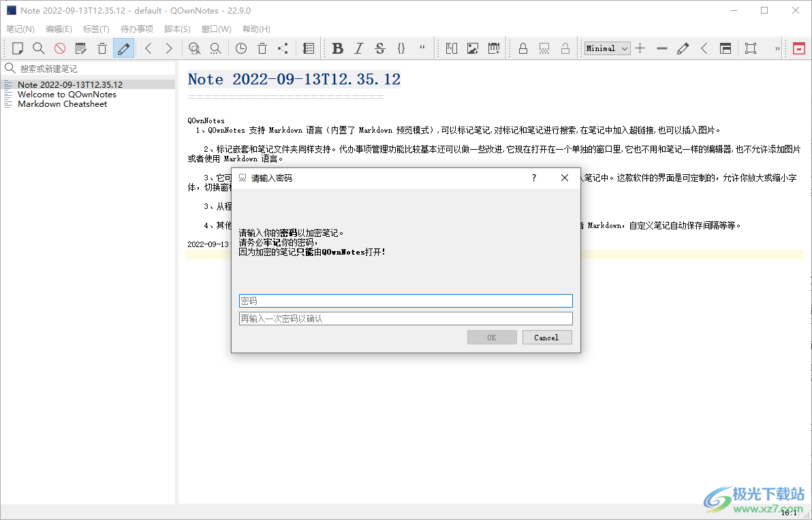Click the 密码 password input field
Viewport: 812px width, 520px height.
pos(405,301)
